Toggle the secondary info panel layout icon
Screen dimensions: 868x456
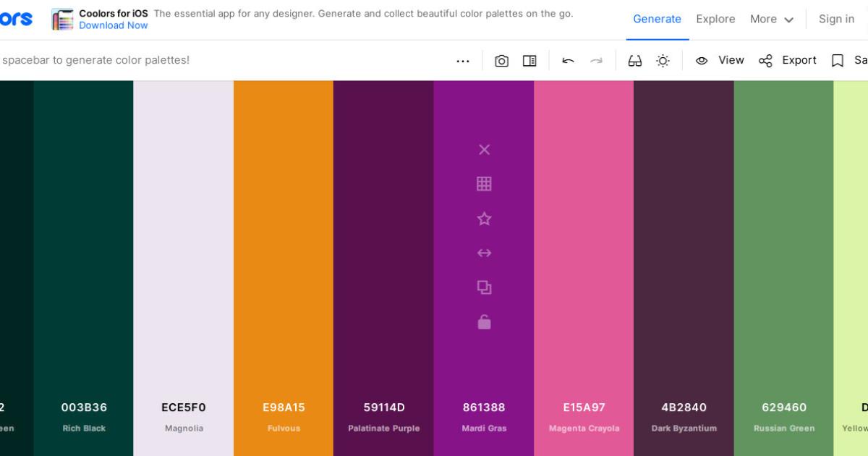pyautogui.click(x=529, y=61)
